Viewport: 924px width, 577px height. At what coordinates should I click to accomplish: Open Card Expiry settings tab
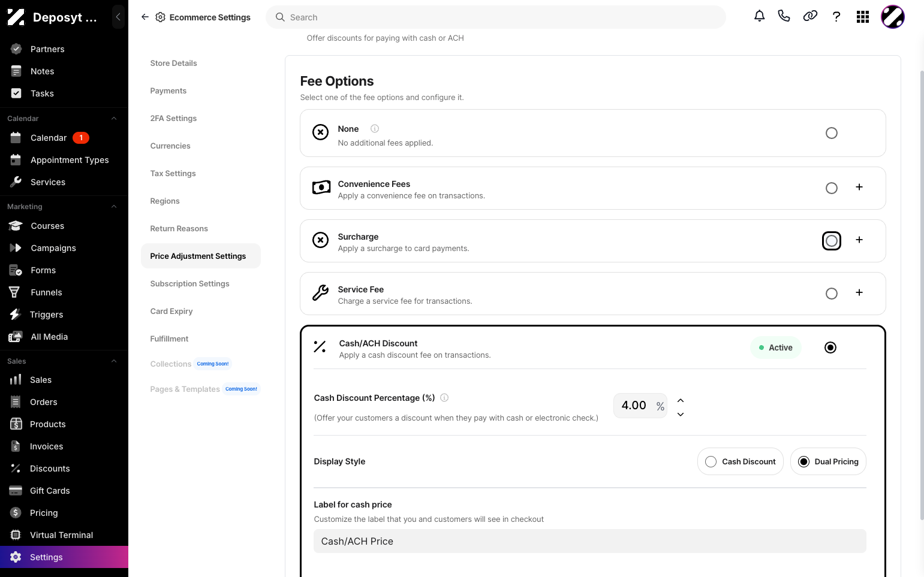coord(171,311)
